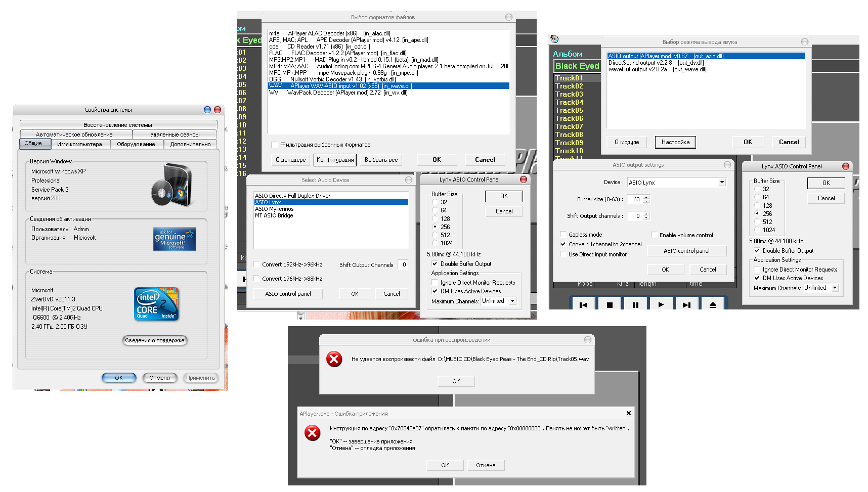Click the Shift Output Channels field in Select Audio Device

[x=404, y=264]
